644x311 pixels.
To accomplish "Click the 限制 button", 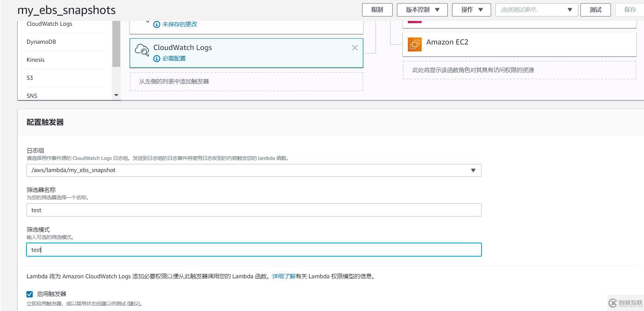I will click(x=377, y=10).
